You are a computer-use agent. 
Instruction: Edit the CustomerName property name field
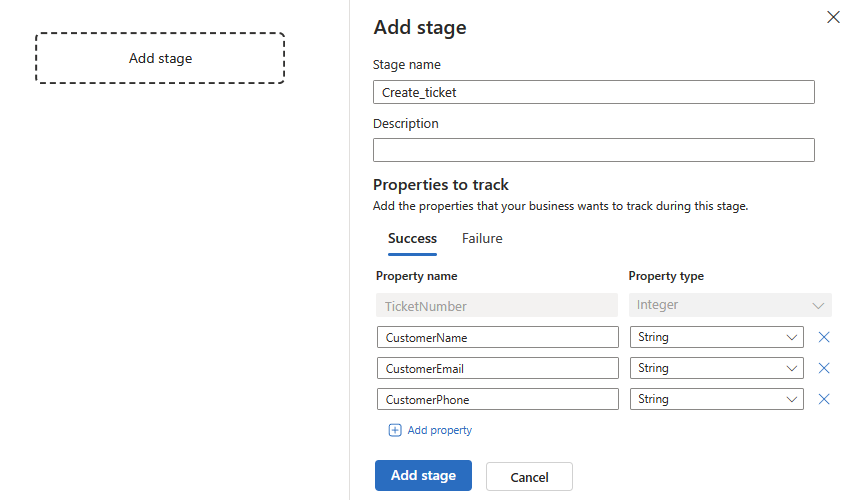pos(498,337)
